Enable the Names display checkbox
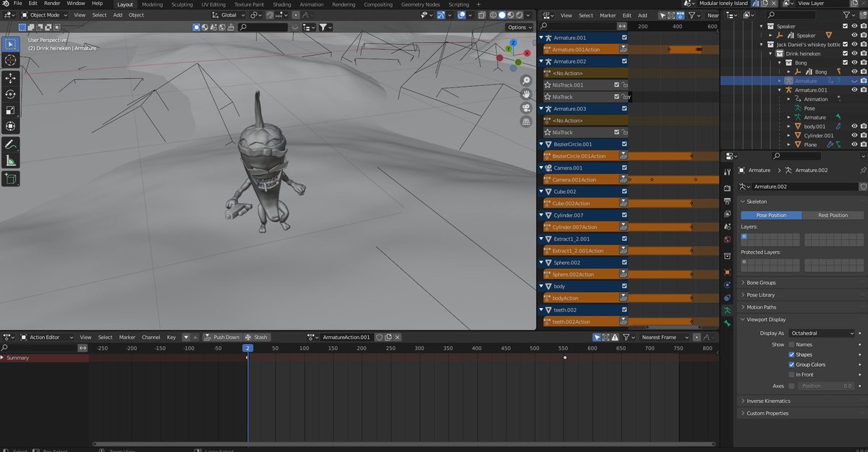The width and height of the screenshot is (868, 452). 791,344
